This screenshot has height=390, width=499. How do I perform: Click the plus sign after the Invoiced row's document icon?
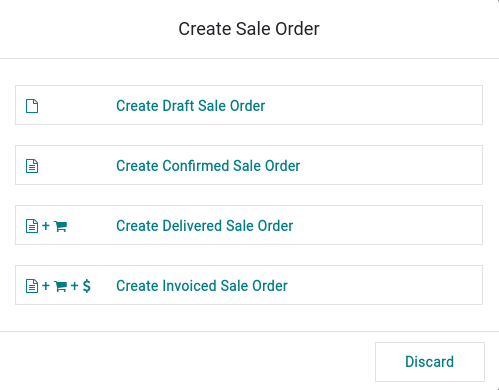46,286
